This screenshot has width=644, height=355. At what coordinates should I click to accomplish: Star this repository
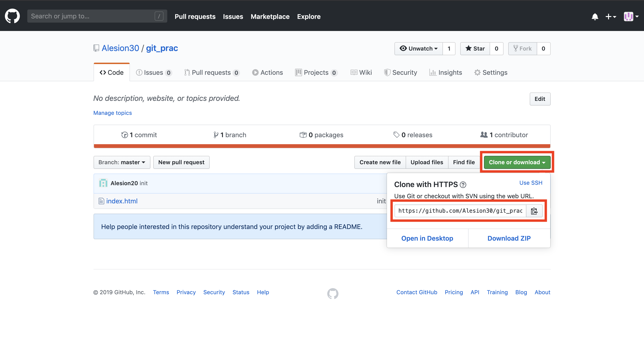[475, 48]
